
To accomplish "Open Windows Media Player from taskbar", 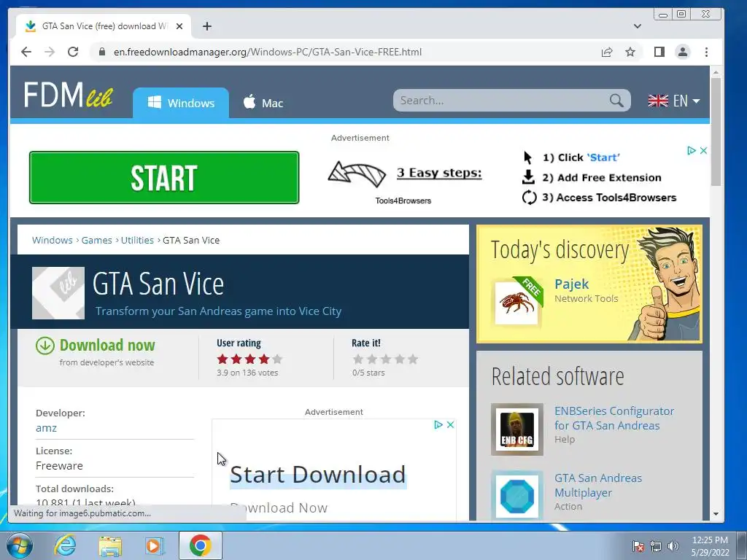I will click(x=154, y=545).
